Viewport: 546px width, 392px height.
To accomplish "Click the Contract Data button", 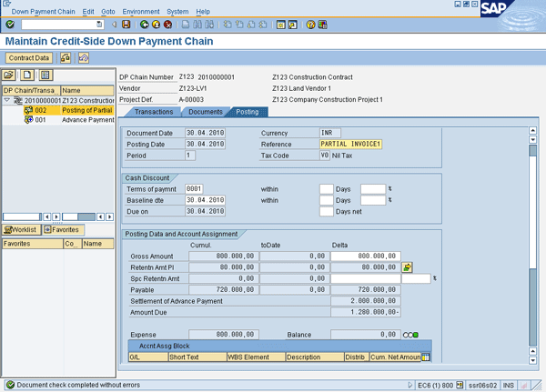I will [29, 58].
